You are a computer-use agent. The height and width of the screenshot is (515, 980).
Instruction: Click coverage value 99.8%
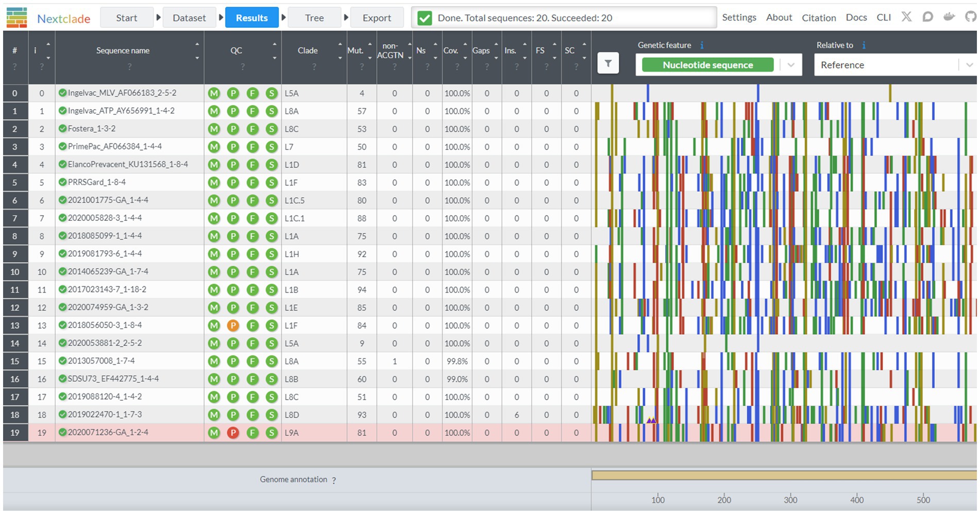click(x=457, y=361)
